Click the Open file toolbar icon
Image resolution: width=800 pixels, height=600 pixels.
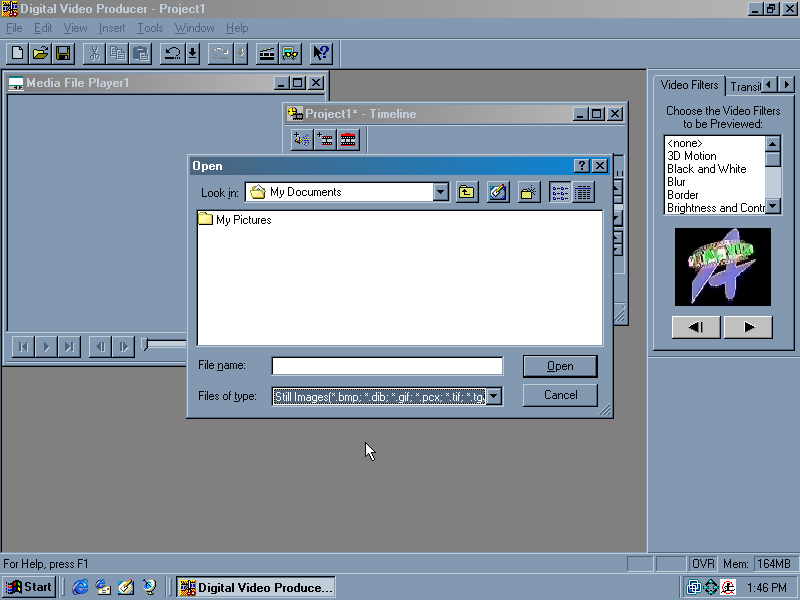pos(40,53)
